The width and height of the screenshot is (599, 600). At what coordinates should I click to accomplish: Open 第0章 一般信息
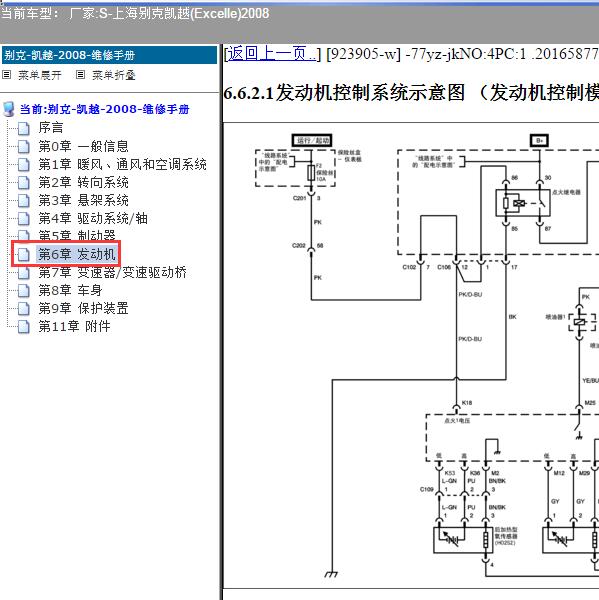(x=83, y=146)
